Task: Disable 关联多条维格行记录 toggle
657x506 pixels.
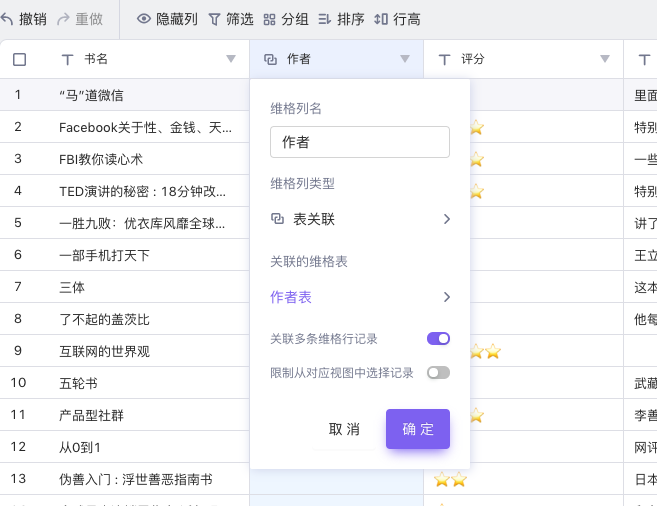Action: pos(438,339)
